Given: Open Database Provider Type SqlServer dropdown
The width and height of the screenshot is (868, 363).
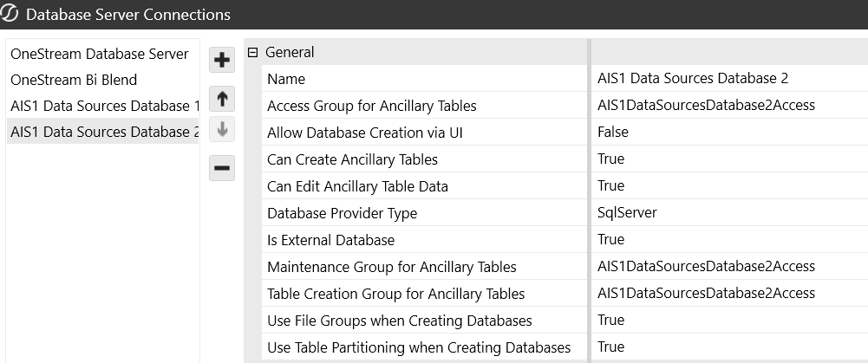Looking at the screenshot, I should [729, 213].
